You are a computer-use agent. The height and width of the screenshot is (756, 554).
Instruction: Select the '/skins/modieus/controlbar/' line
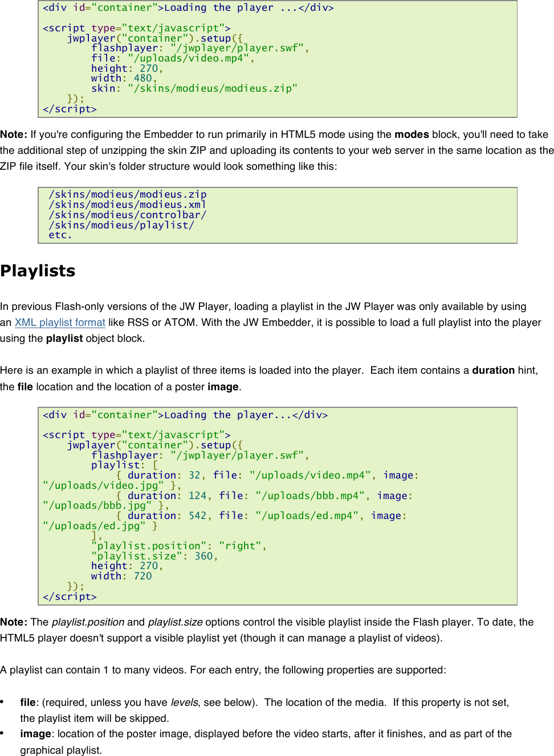128,215
